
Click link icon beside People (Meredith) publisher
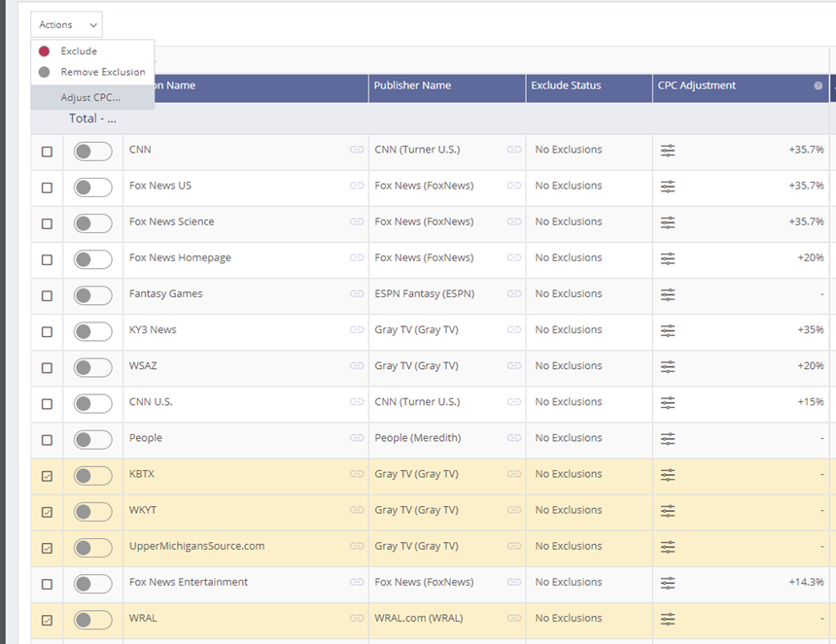tap(513, 438)
